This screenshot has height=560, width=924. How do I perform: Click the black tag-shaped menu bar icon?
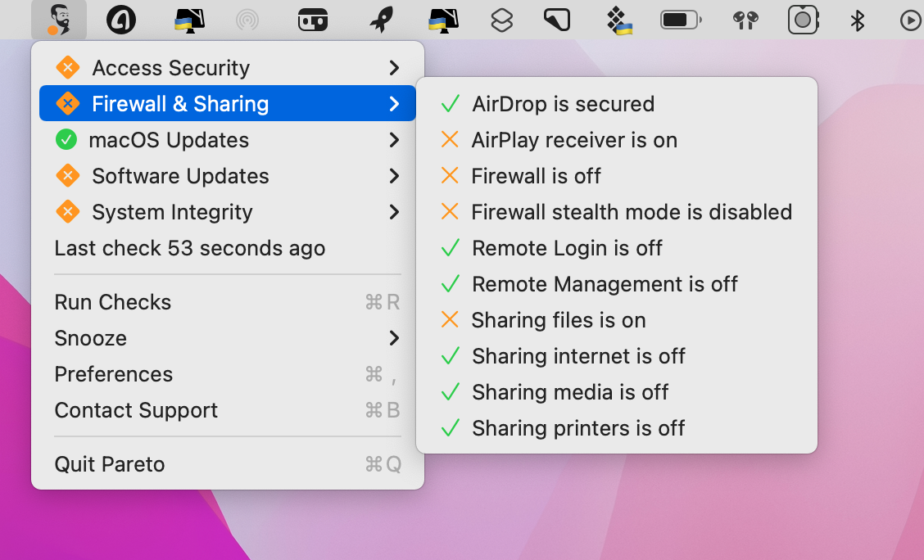557,20
